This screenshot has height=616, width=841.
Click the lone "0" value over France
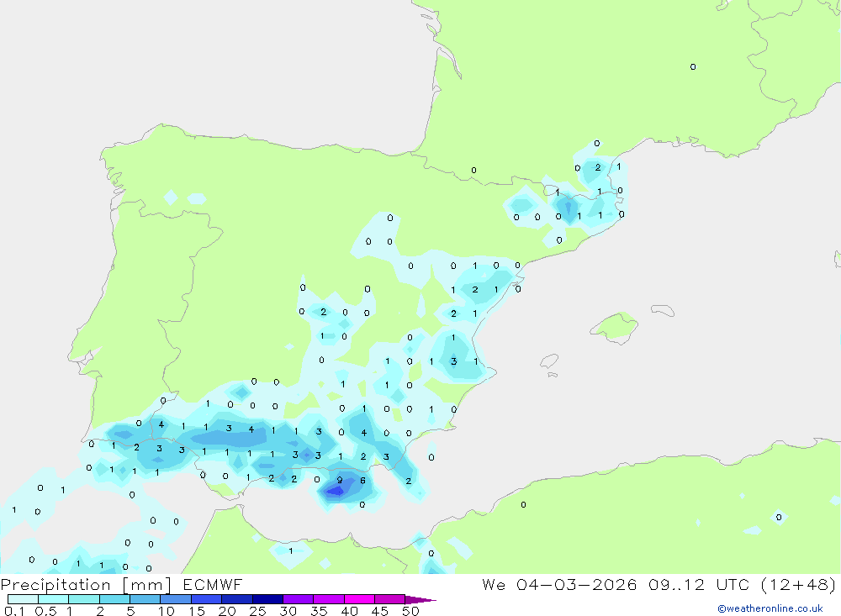coord(693,67)
